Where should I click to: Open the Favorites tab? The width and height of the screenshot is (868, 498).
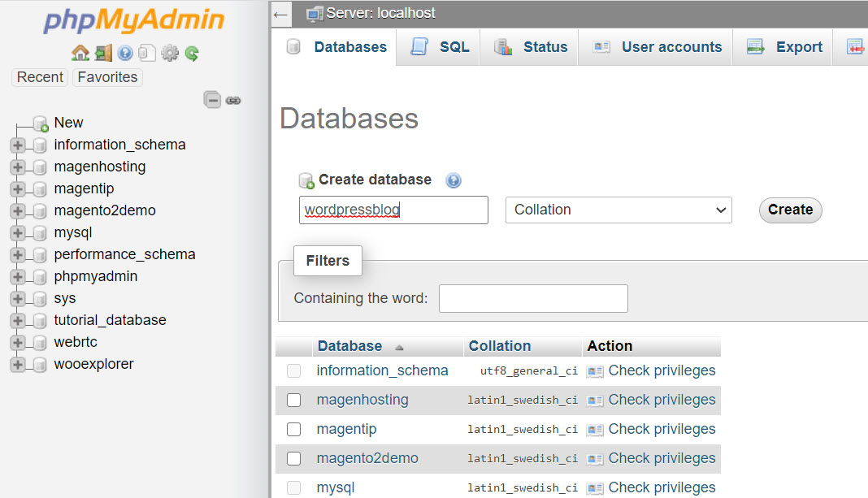[107, 77]
